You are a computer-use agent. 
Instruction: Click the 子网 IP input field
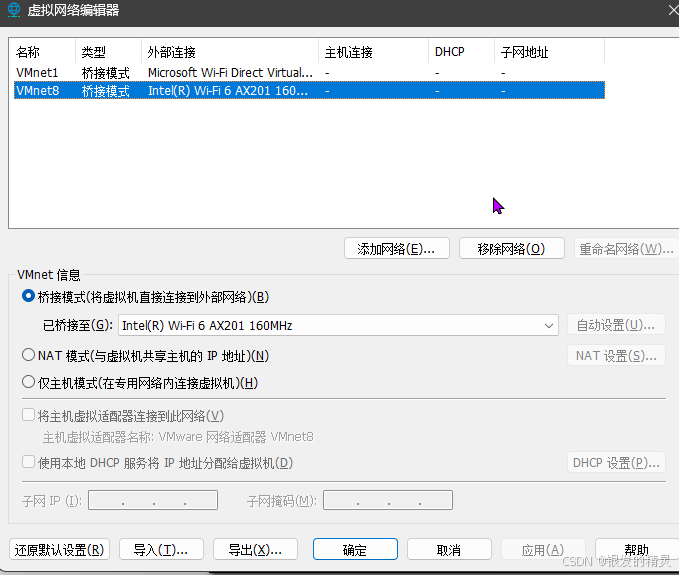153,500
